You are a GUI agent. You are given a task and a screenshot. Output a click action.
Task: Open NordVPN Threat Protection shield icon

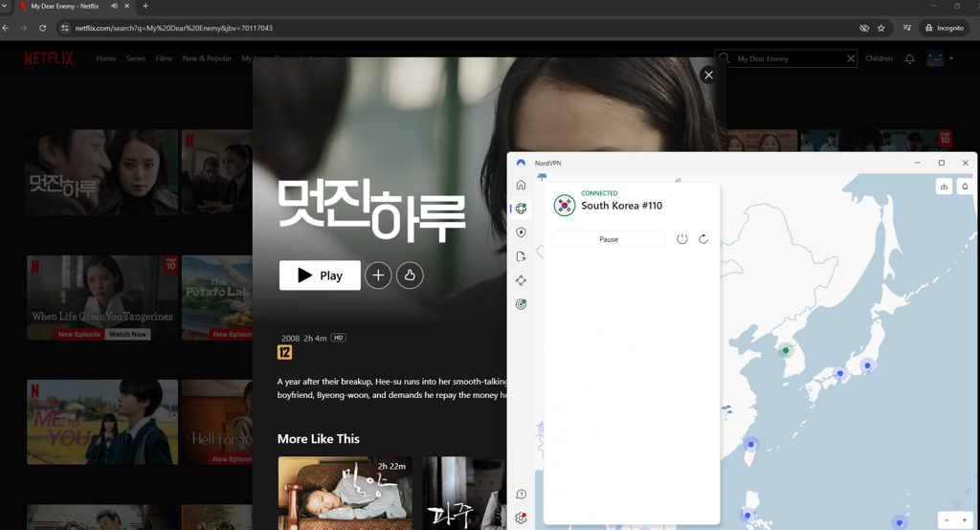(x=522, y=232)
